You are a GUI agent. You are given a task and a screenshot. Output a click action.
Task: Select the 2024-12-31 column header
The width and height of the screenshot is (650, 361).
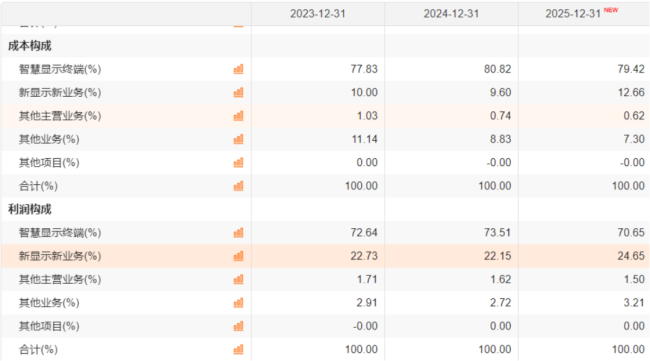451,14
